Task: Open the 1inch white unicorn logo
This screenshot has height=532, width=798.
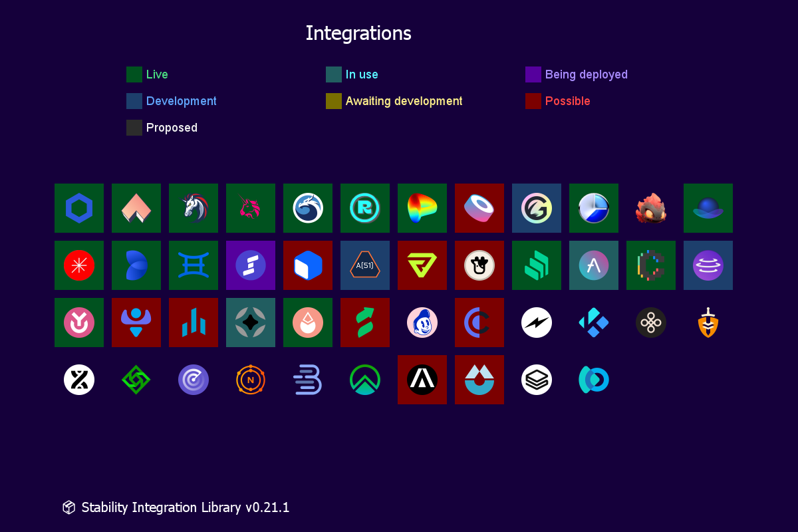Action: click(194, 208)
